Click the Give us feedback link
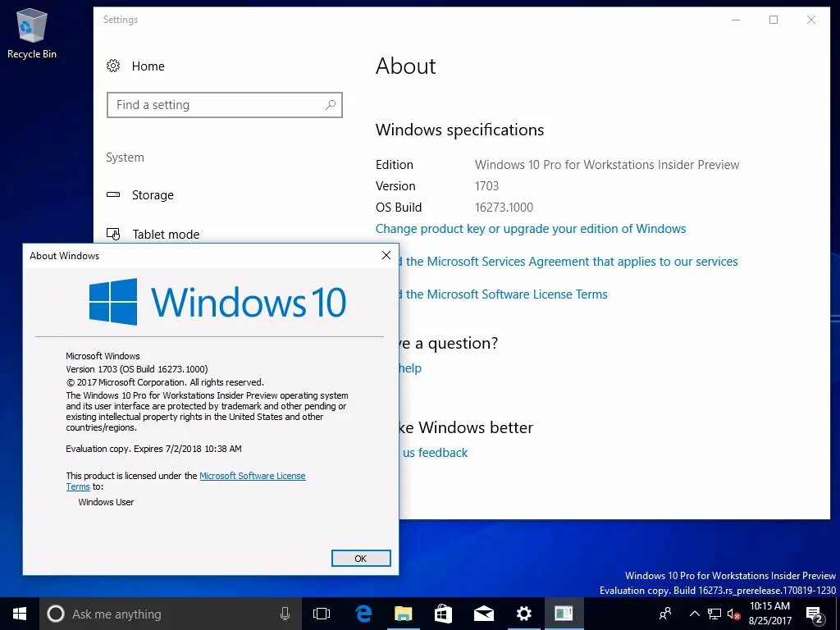 point(435,453)
